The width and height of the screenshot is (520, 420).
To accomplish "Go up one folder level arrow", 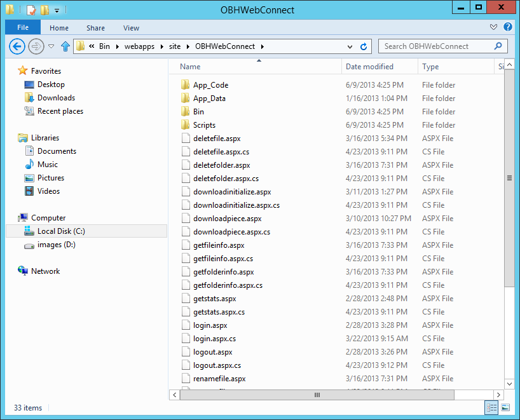I will (65, 46).
